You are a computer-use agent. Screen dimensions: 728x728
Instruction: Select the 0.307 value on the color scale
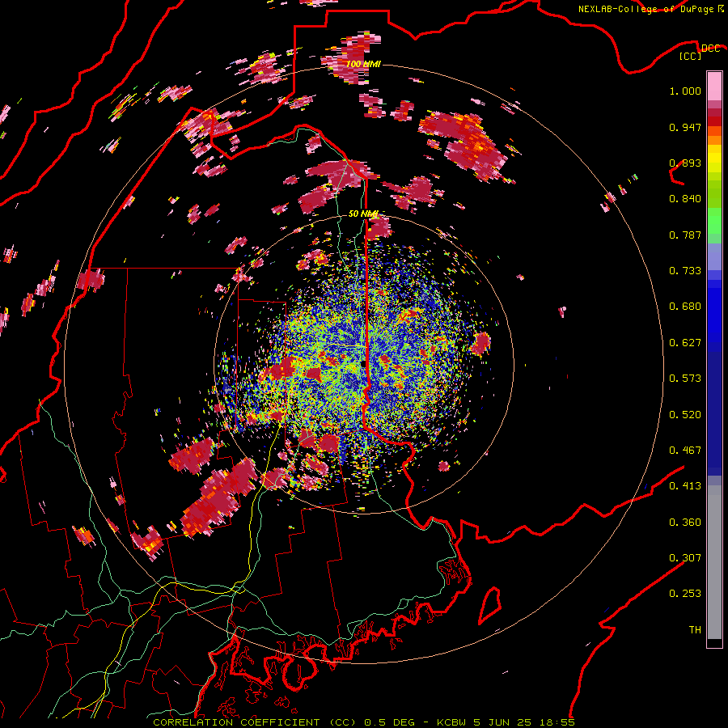(685, 558)
